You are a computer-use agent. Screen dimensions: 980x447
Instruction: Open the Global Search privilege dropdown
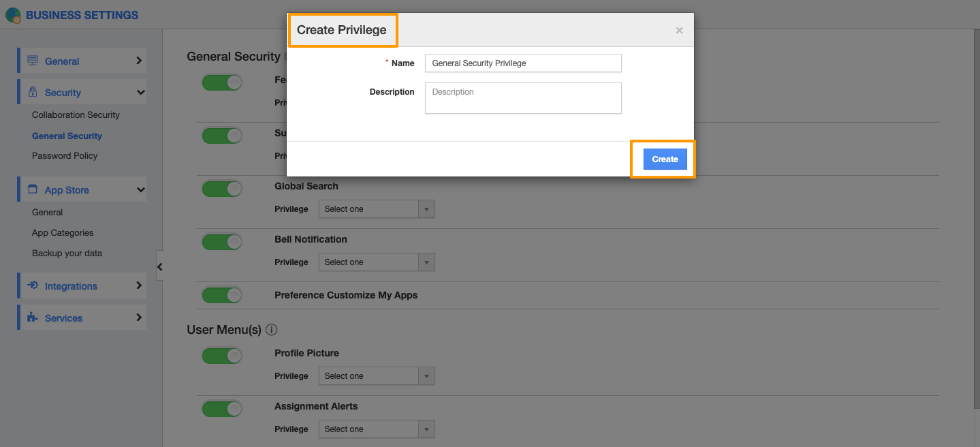[x=377, y=209]
